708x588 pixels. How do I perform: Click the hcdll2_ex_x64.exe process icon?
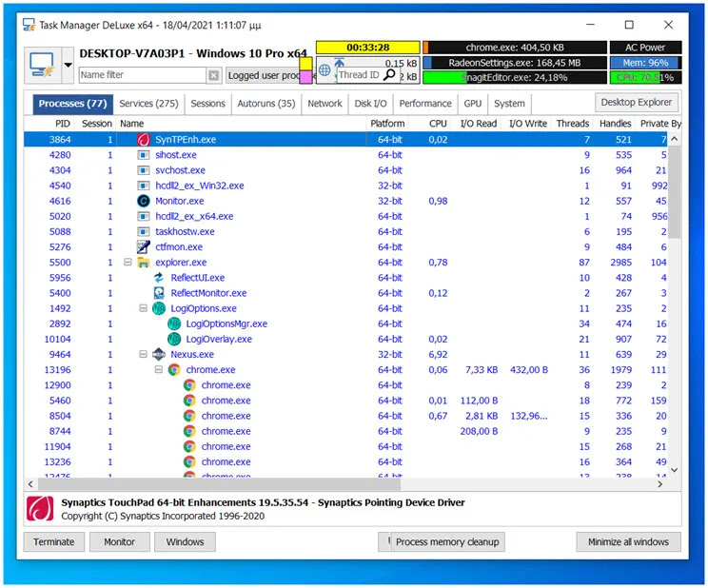click(x=143, y=216)
